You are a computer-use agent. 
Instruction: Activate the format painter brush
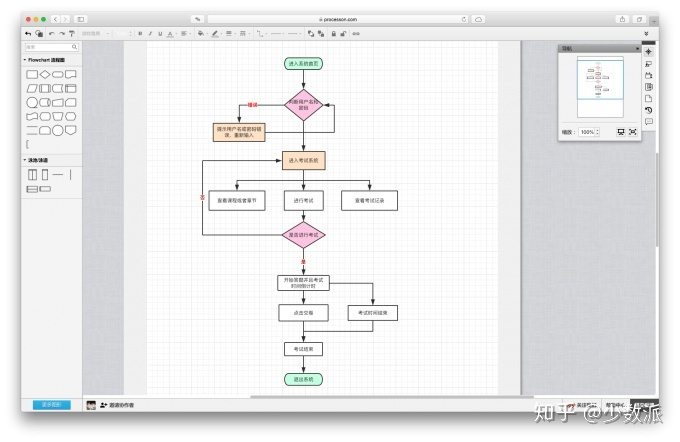[72, 33]
